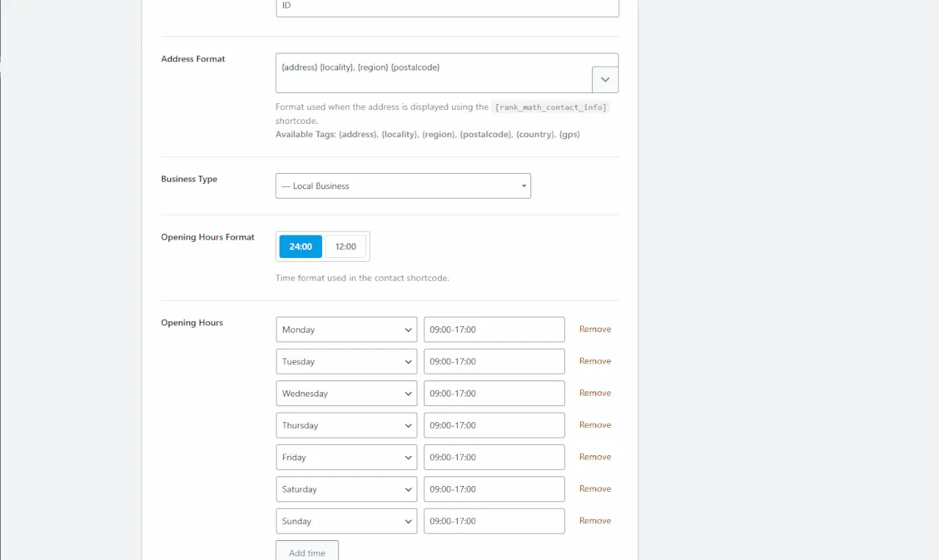
Task: Focus the field containing ID text
Action: (447, 6)
